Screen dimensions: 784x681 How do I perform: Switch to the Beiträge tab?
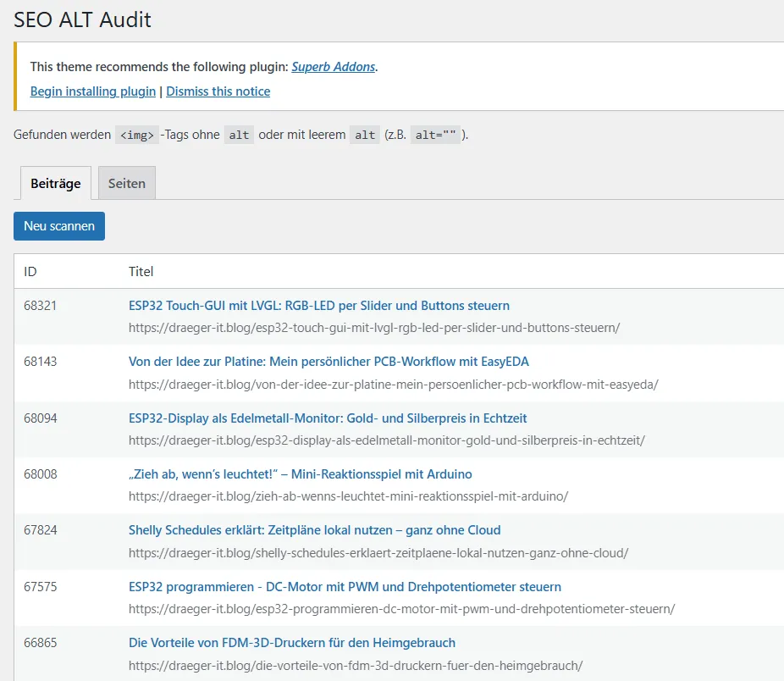point(56,183)
